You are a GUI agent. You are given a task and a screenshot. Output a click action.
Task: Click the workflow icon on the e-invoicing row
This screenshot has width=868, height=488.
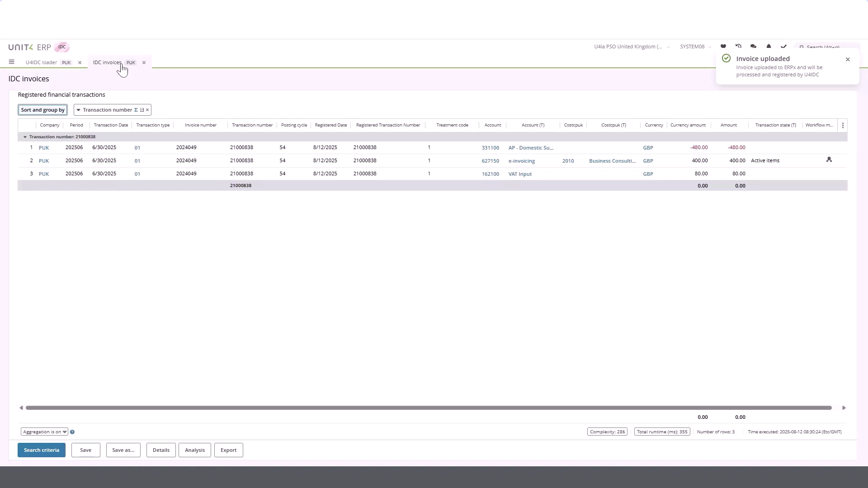pyautogui.click(x=830, y=160)
